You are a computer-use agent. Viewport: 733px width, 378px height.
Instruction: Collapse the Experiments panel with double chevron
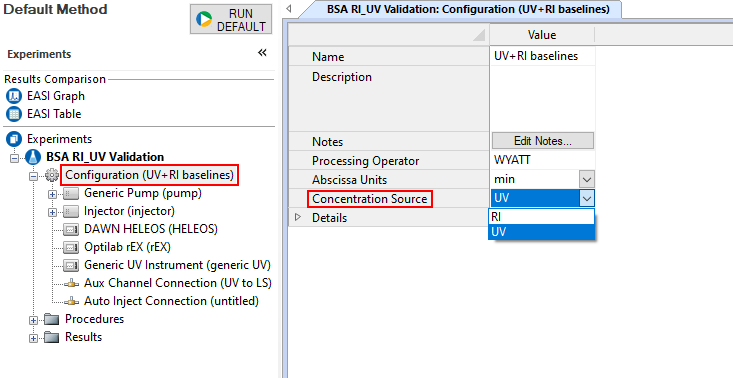pyautogui.click(x=262, y=53)
